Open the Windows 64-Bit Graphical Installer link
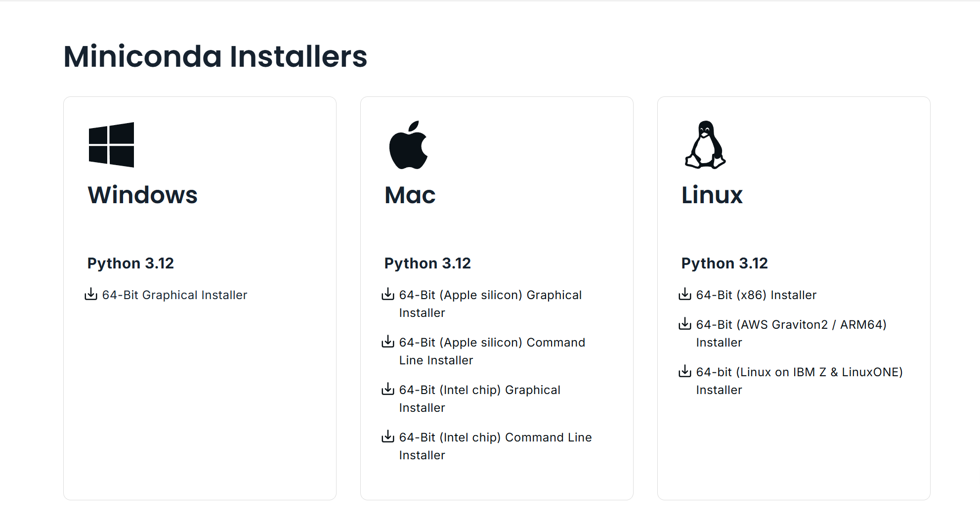 [174, 295]
